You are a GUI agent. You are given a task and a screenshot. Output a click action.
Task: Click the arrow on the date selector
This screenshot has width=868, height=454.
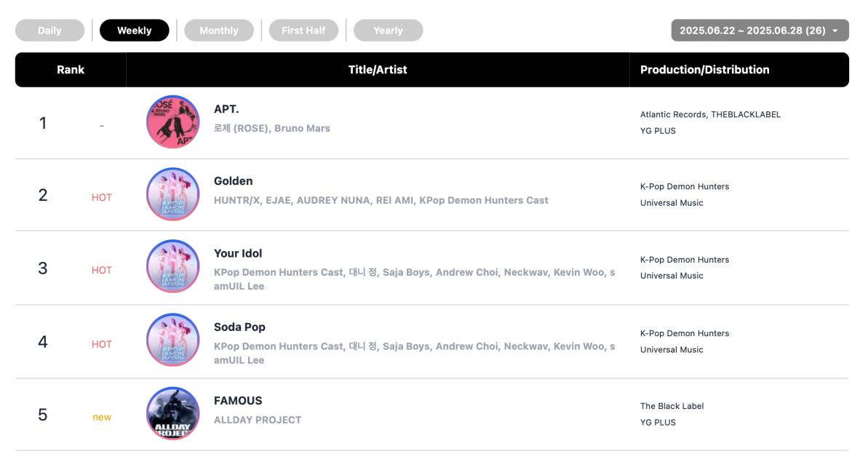click(x=835, y=31)
